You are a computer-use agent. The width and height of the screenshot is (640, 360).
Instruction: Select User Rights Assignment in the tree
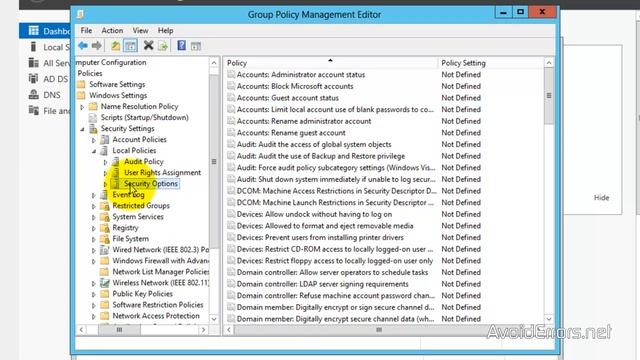pos(162,173)
